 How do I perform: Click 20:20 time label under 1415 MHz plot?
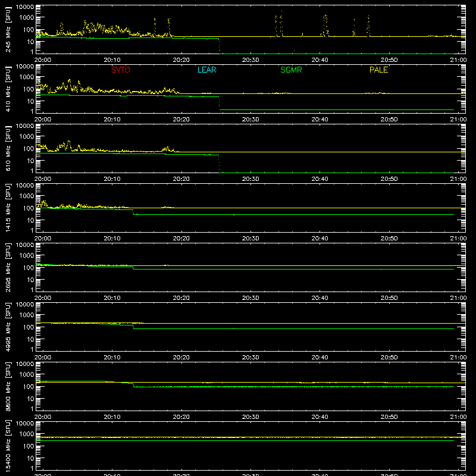(181, 239)
